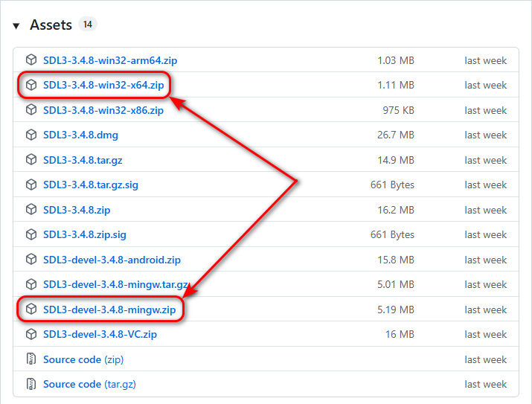532x404 pixels.
Task: Click 661 Bytes size in zip.sig row
Action: click(392, 234)
